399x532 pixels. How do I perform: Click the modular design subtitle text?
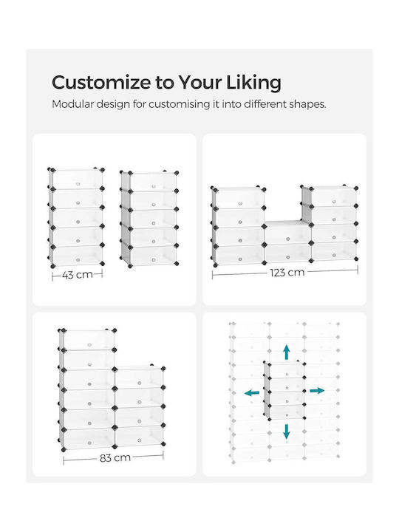pos(188,104)
